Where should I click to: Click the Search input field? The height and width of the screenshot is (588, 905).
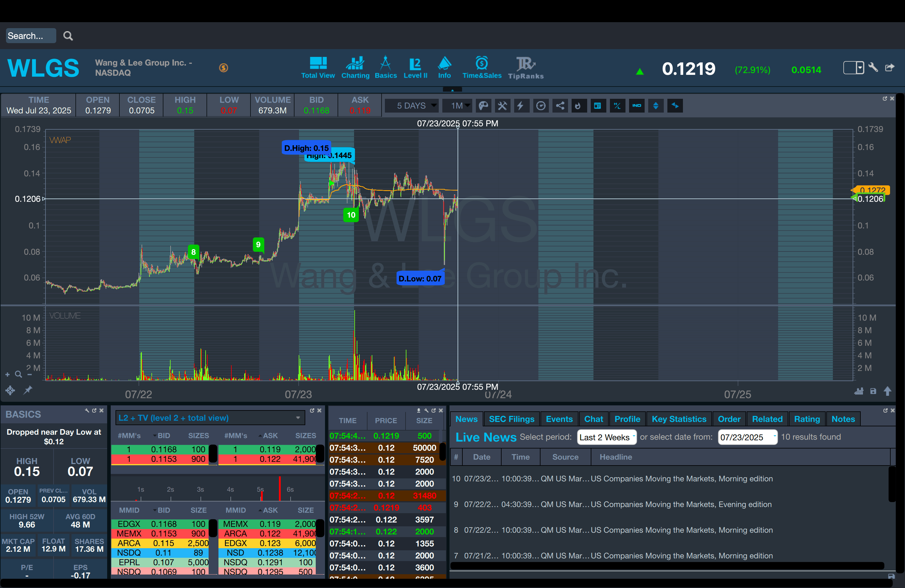click(31, 36)
